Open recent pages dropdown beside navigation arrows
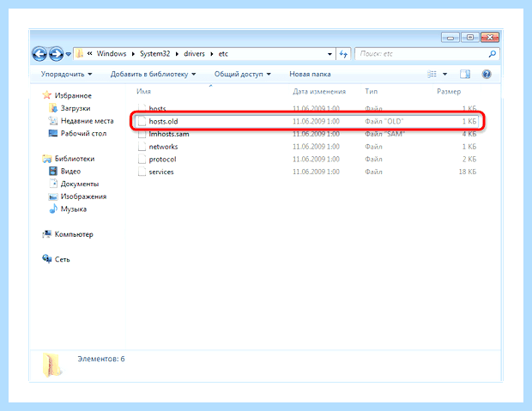 [x=68, y=54]
